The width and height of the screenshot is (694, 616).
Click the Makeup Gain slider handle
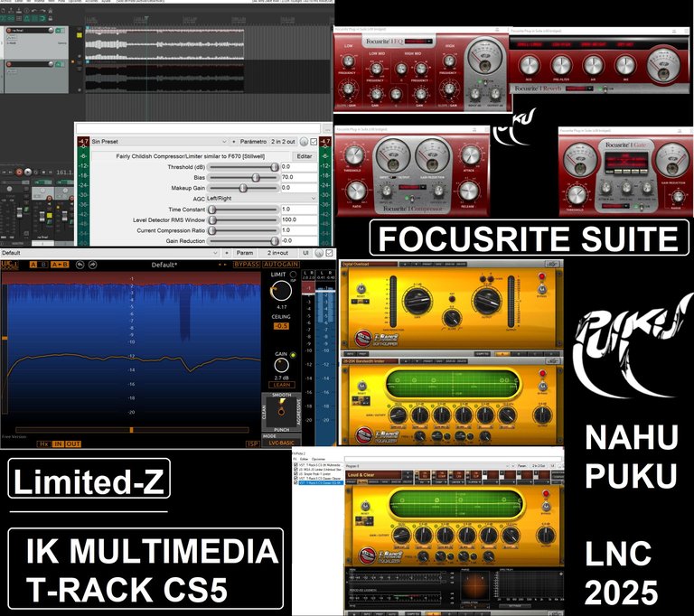click(243, 188)
